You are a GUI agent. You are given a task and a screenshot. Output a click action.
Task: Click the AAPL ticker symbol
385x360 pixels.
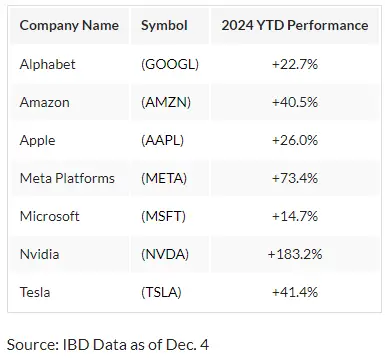tap(162, 140)
